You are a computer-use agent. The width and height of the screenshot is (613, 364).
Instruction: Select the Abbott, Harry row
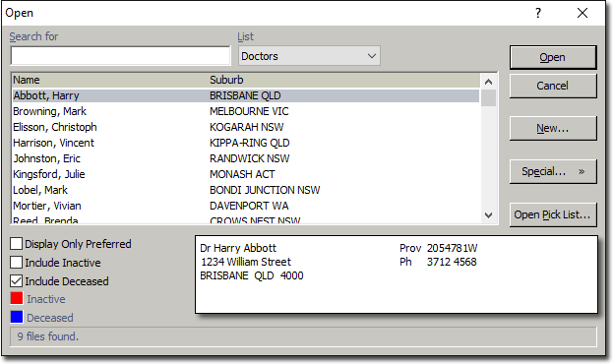coord(246,95)
